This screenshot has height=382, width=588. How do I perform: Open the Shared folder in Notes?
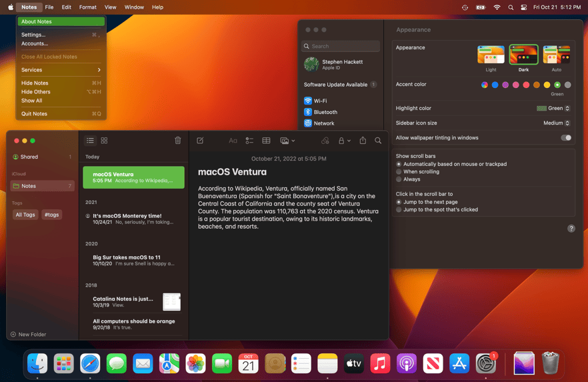pyautogui.click(x=43, y=157)
